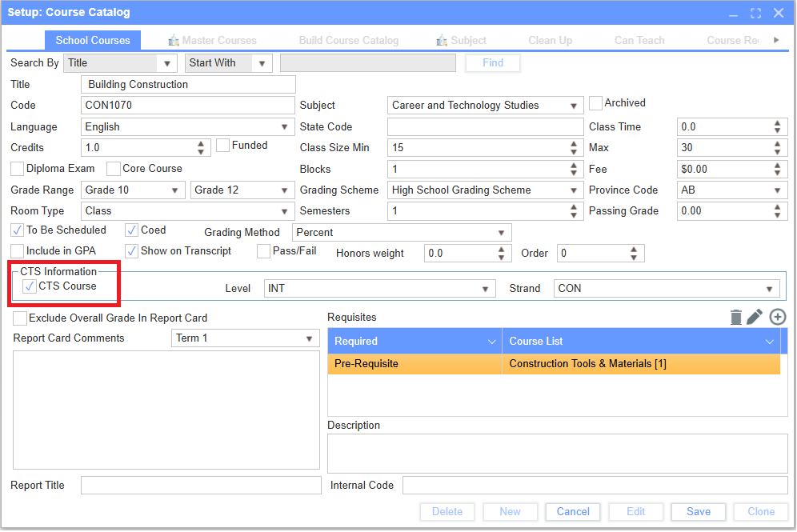Open the Language dropdown

point(285,127)
